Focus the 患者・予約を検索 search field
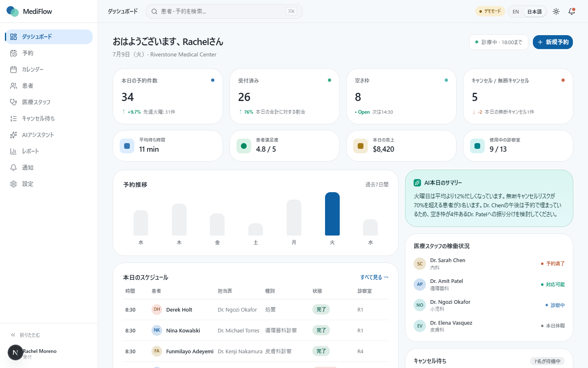Screen dimensions: 588x368 [x=224, y=11]
